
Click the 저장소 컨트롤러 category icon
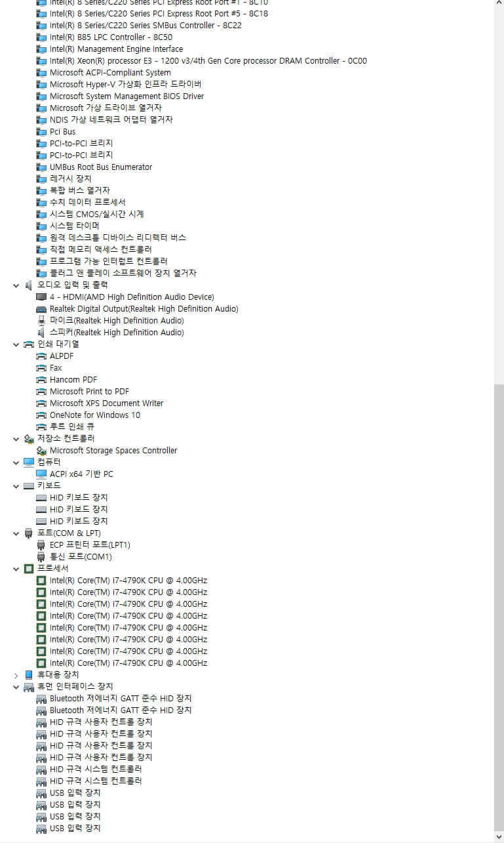28,438
